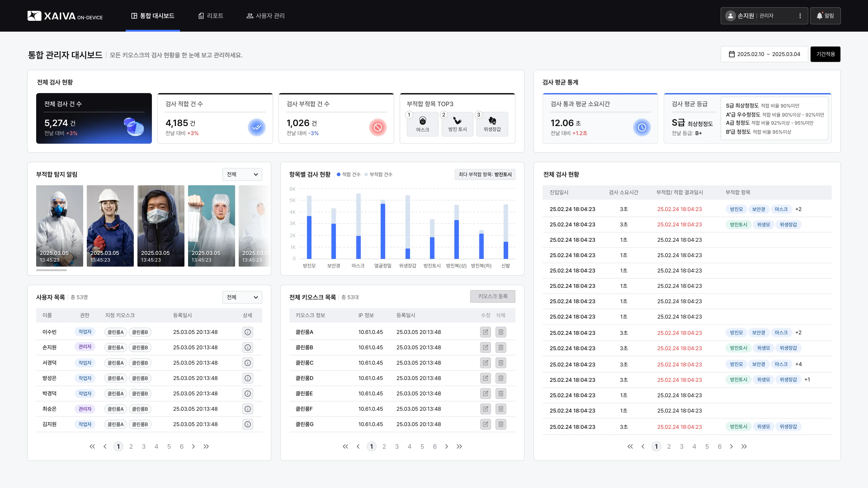The height and width of the screenshot is (488, 868).
Task: Open the 전체 filter in 사용자 목록
Action: (242, 297)
